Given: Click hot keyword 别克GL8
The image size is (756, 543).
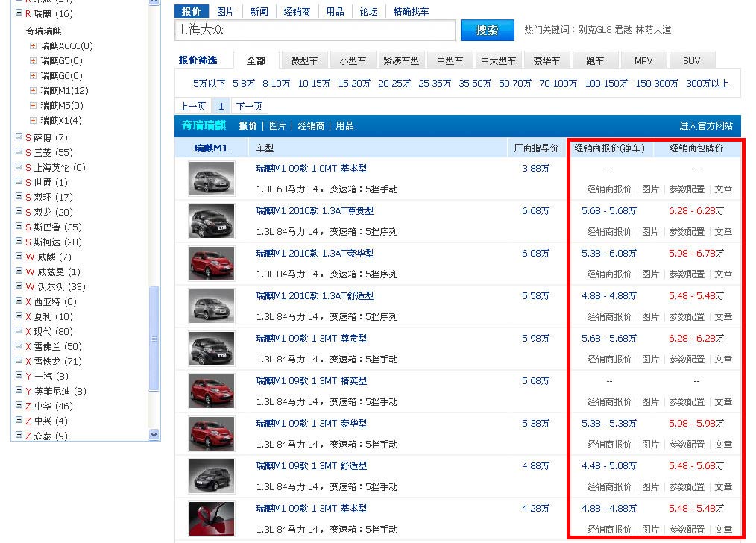Looking at the screenshot, I should pos(595,30).
